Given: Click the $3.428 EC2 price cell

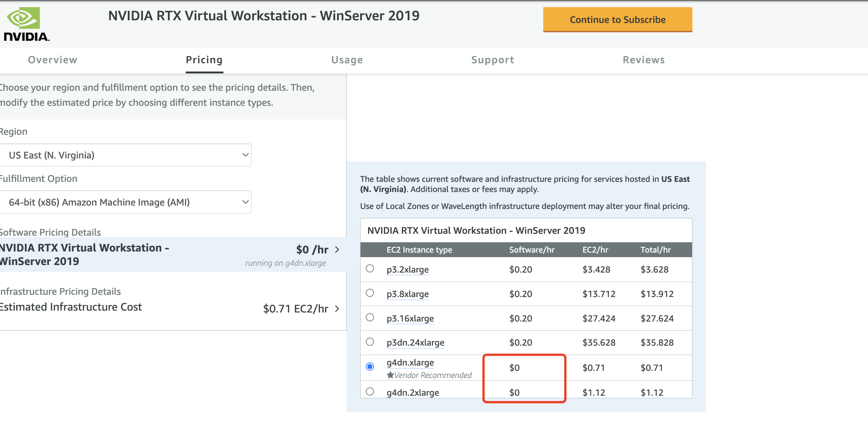Looking at the screenshot, I should [x=596, y=270].
